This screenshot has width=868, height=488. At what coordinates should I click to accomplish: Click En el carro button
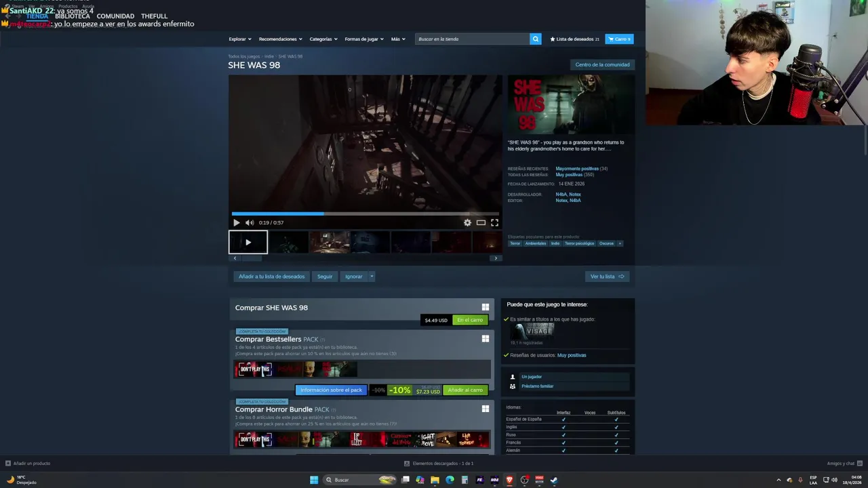point(470,320)
